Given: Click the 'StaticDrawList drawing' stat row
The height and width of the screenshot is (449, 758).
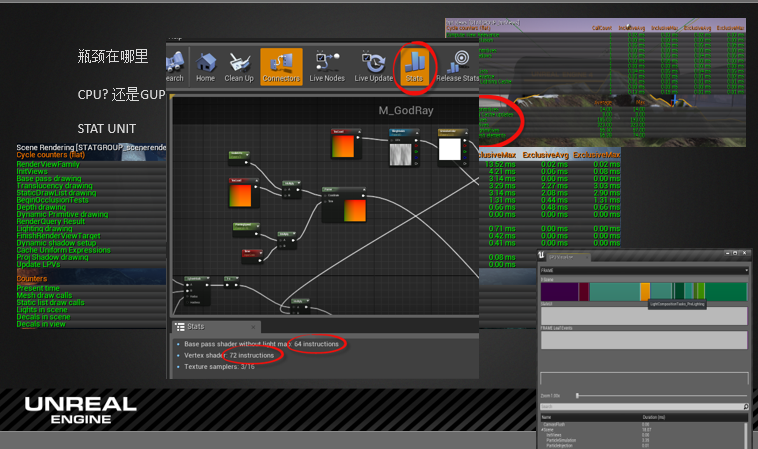Looking at the screenshot, I should coord(56,193).
